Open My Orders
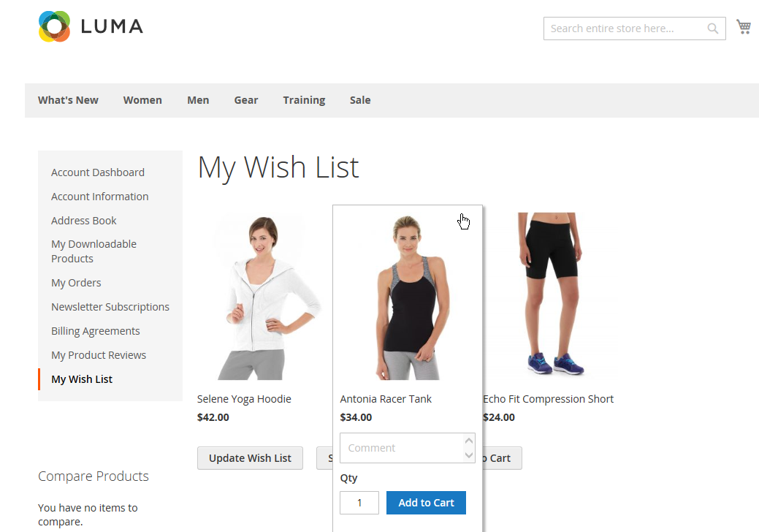The width and height of the screenshot is (759, 532). click(76, 282)
